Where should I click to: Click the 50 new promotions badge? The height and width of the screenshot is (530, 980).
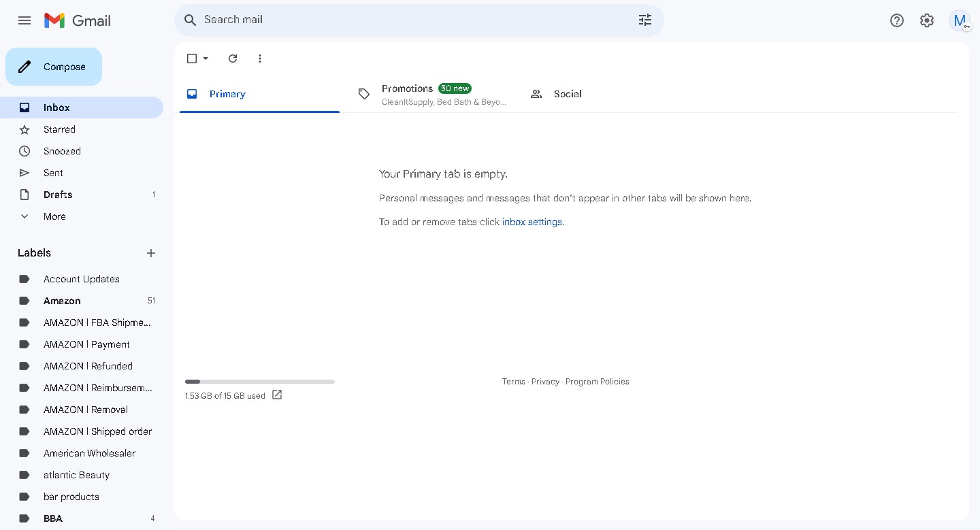[455, 88]
